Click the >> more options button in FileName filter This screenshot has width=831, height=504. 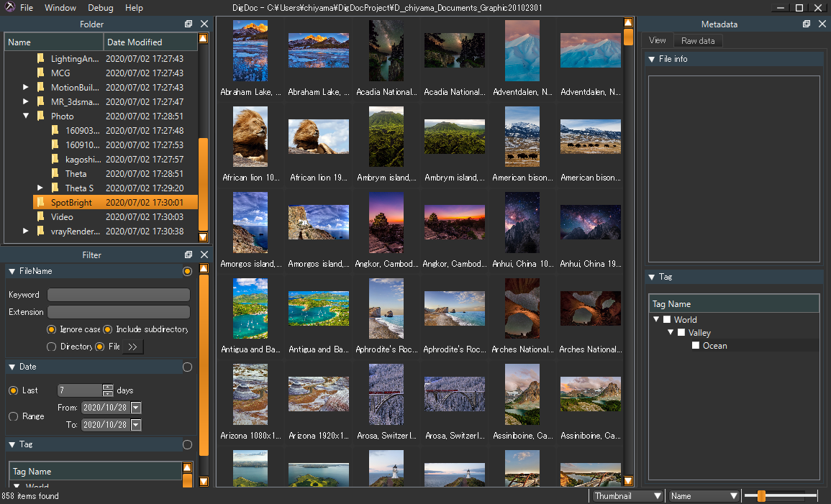coord(132,347)
